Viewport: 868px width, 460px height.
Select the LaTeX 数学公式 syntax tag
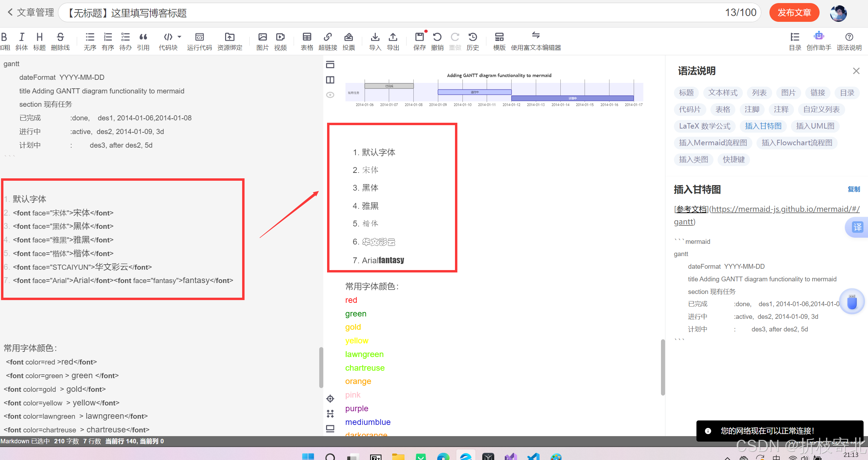pos(704,126)
